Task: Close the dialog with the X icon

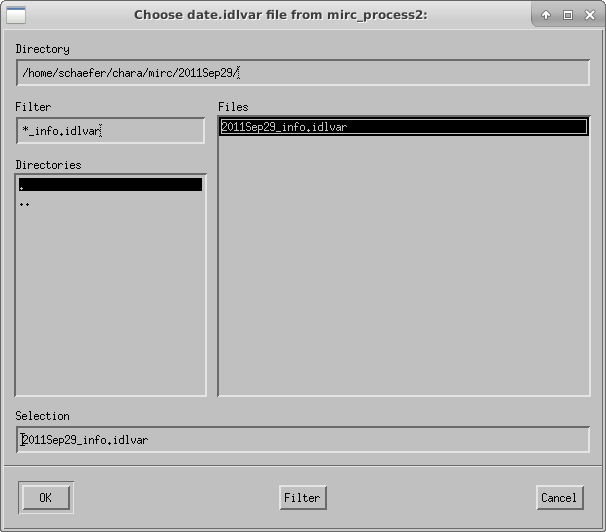Action: pos(590,15)
